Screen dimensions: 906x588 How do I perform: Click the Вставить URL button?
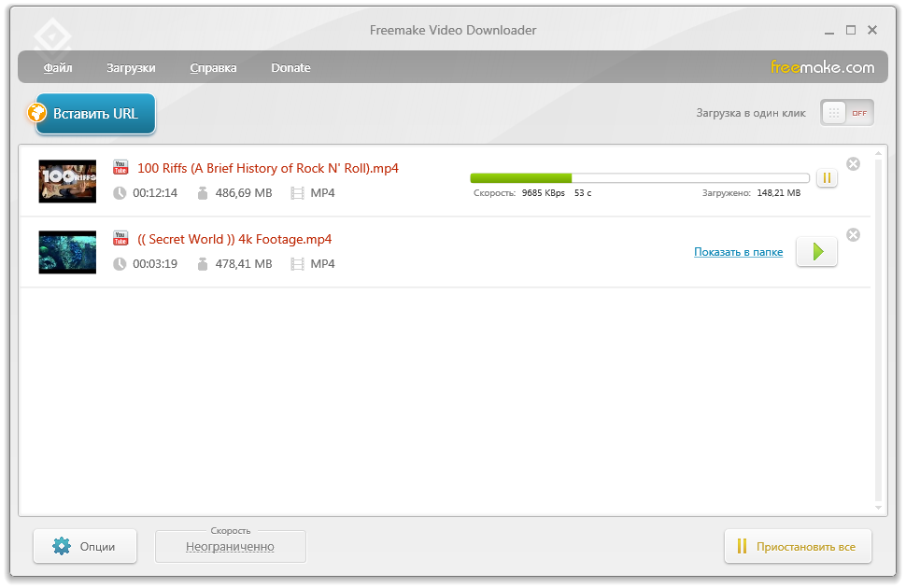(x=96, y=113)
